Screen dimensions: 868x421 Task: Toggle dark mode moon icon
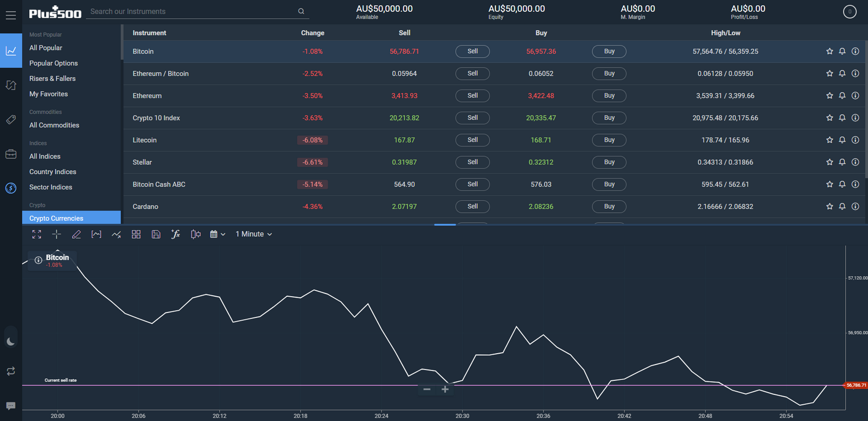(x=11, y=341)
